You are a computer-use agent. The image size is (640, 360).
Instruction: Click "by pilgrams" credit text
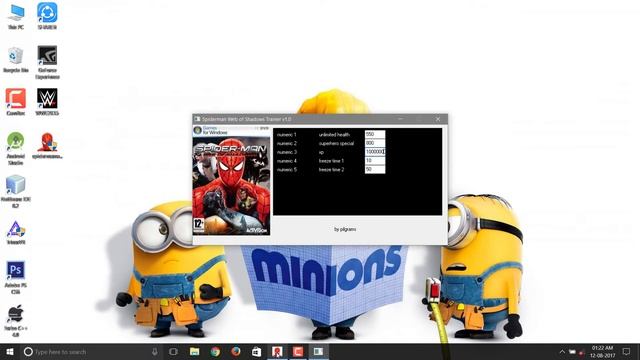tap(345, 229)
